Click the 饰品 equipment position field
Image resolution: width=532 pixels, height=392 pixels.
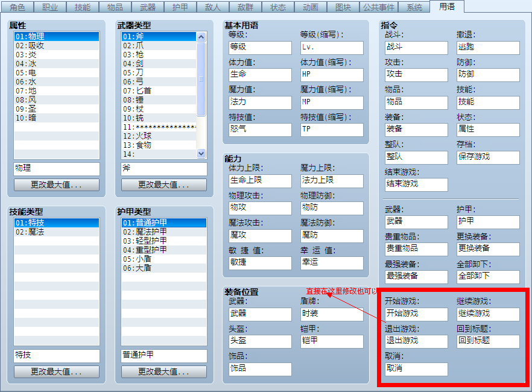(260, 369)
